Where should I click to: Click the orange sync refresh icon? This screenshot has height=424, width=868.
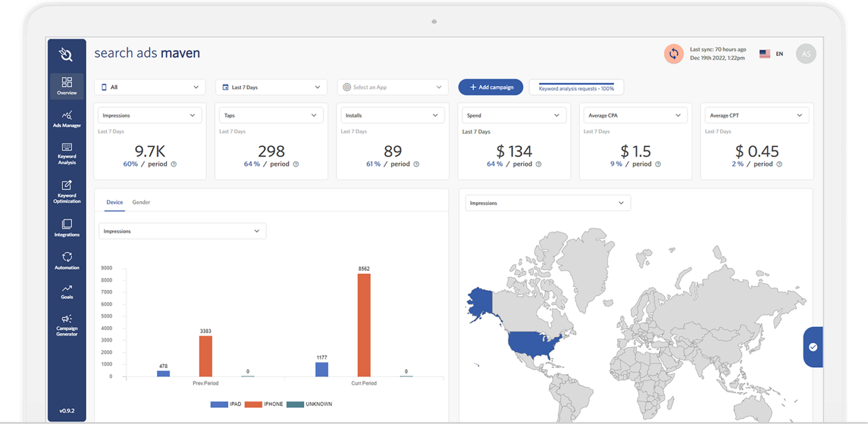(674, 54)
